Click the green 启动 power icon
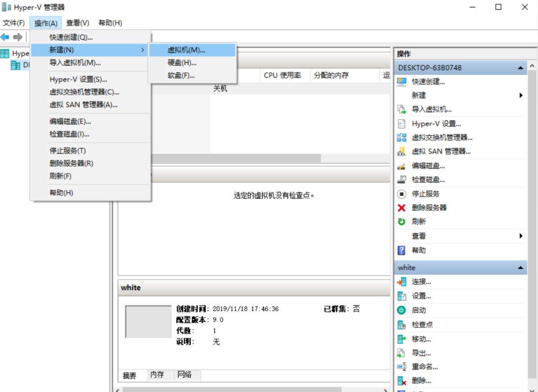Viewport: 538px width, 392px height. pyautogui.click(x=402, y=310)
